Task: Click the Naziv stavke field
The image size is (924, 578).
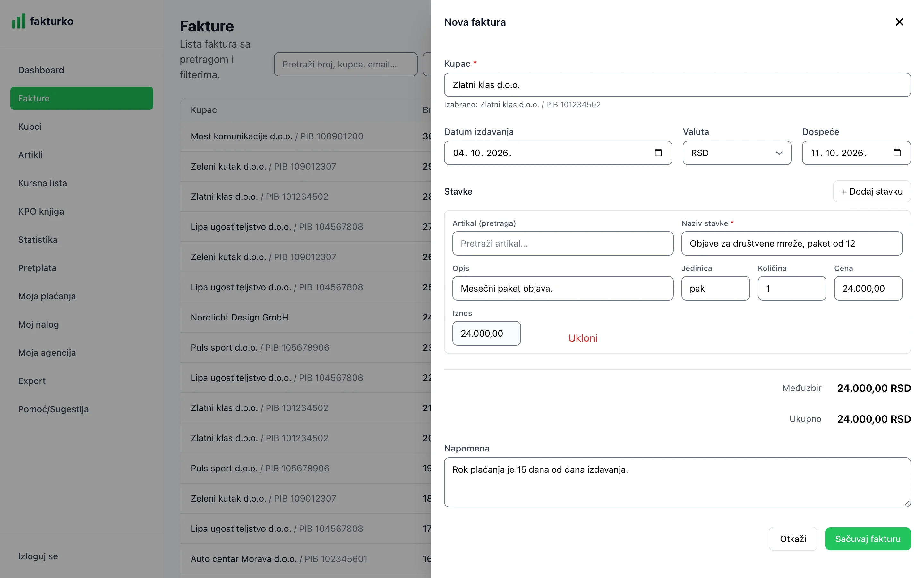Action: pos(792,243)
